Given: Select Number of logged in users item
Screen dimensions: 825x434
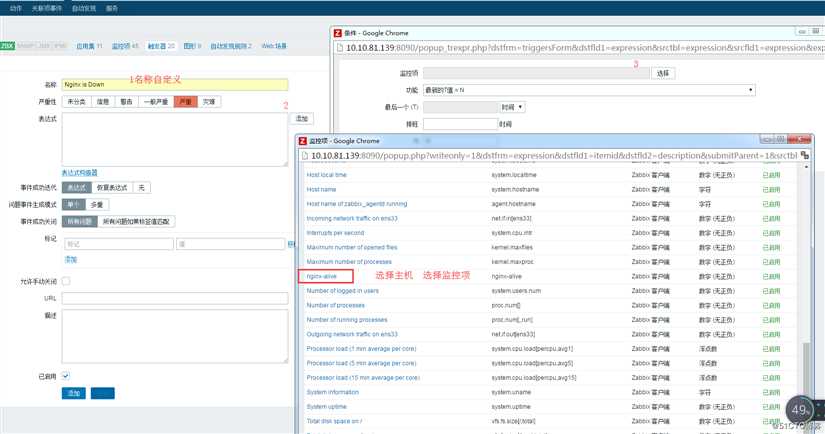Looking at the screenshot, I should 343,290.
